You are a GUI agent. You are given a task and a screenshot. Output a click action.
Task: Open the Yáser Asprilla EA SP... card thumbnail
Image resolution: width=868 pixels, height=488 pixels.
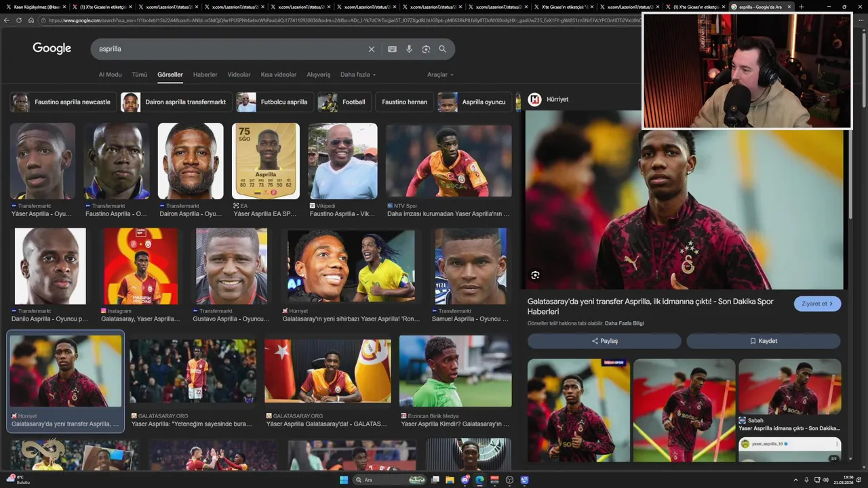(266, 161)
